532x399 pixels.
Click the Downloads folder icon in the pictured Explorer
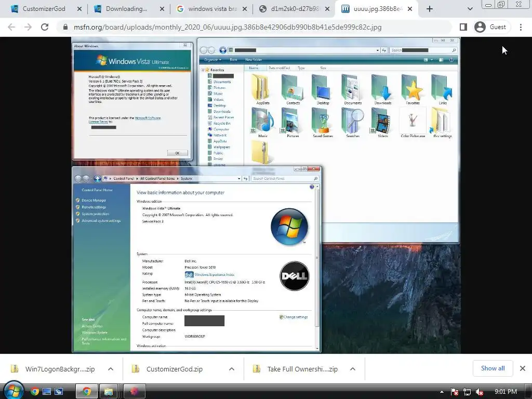click(383, 89)
